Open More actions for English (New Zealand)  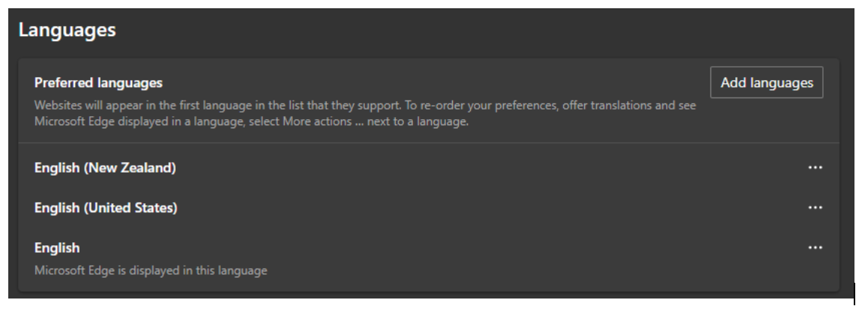(815, 167)
